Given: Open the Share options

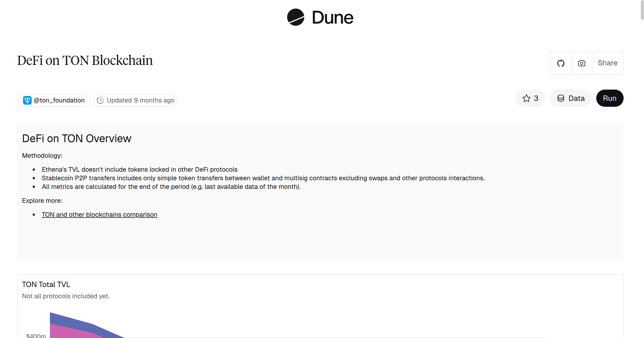Looking at the screenshot, I should click(608, 63).
